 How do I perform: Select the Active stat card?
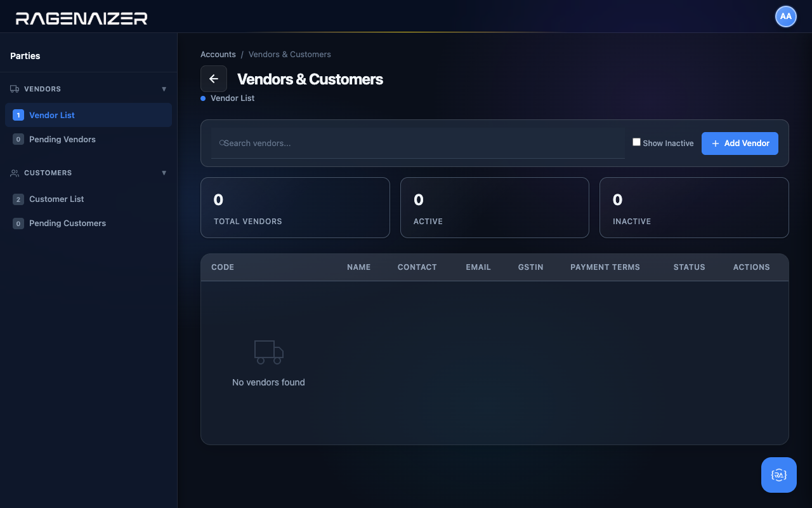(x=495, y=208)
